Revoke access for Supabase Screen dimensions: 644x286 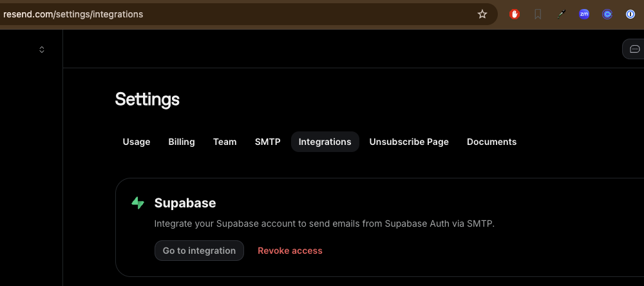point(290,251)
